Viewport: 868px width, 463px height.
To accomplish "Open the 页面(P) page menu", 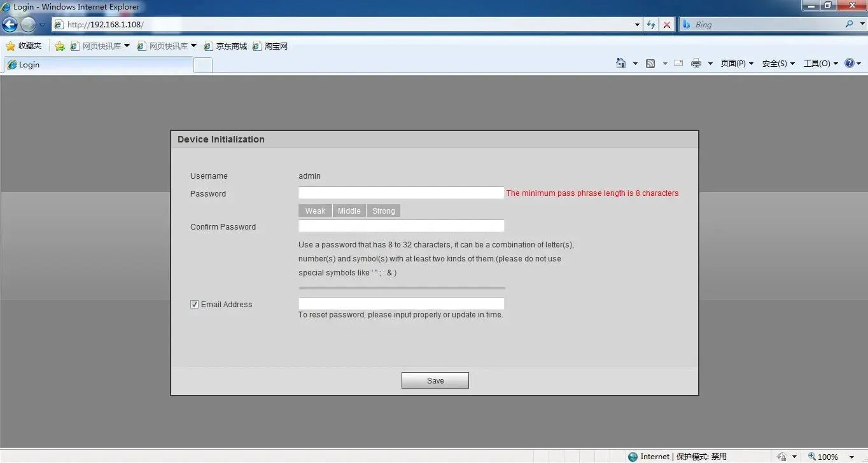I will 737,63.
